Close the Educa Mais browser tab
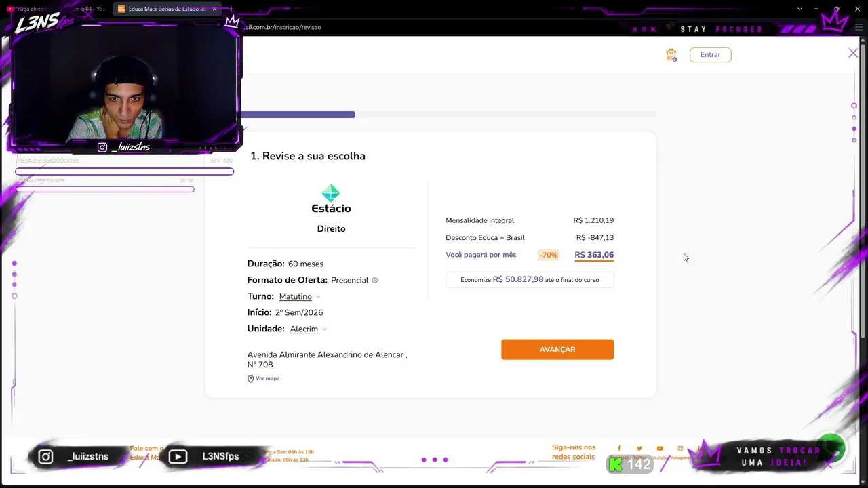This screenshot has height=488, width=868. 214,9
